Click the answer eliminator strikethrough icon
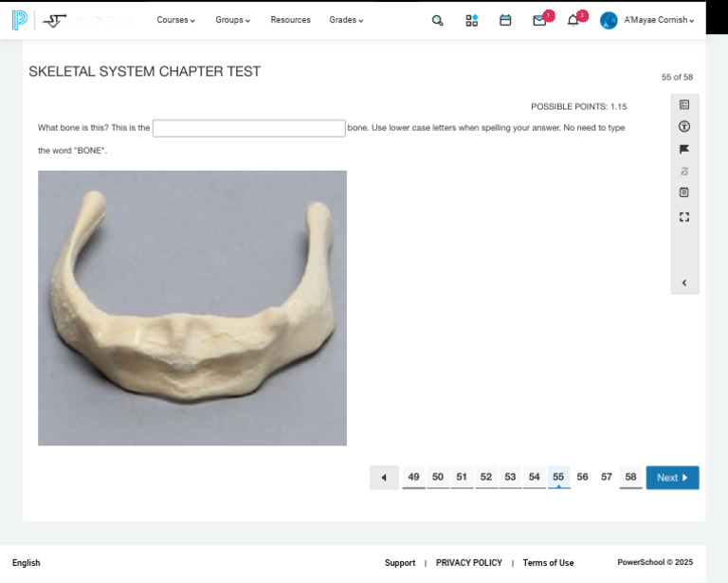The width and height of the screenshot is (728, 583). [684, 172]
